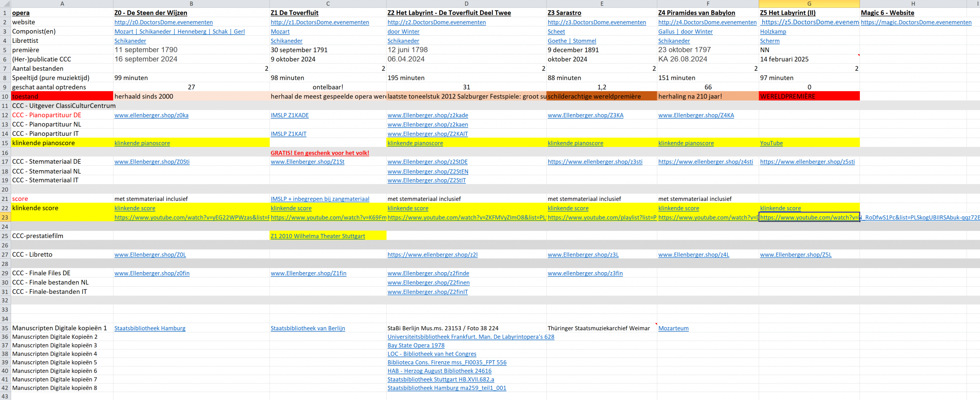Open www.Ellenberger.shop/z2kaen link
Screen dimensions: 980x400
click(x=428, y=124)
